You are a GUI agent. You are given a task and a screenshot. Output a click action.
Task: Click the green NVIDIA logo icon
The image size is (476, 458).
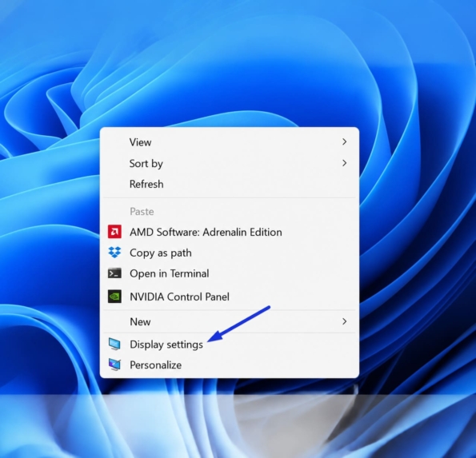coord(114,297)
